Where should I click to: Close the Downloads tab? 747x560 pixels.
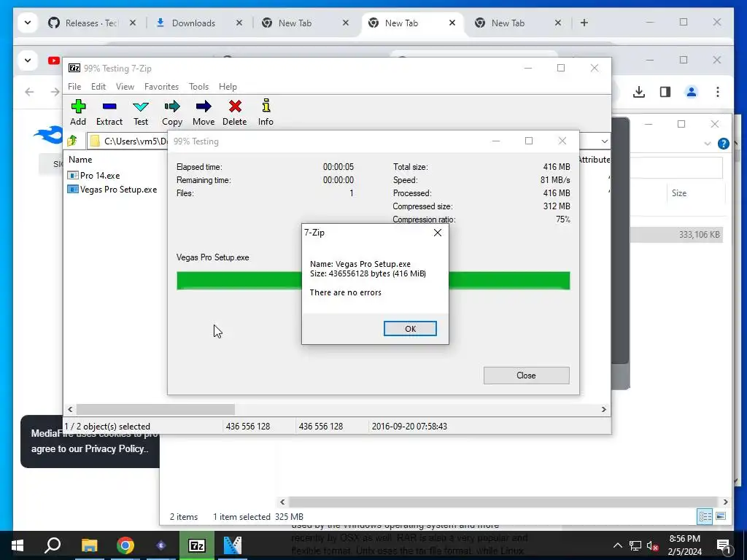coord(239,23)
